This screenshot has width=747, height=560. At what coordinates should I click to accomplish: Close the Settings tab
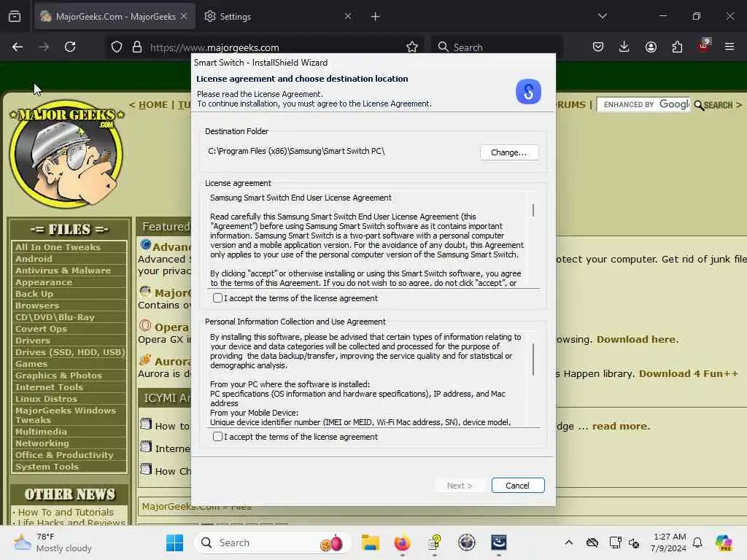tap(348, 17)
